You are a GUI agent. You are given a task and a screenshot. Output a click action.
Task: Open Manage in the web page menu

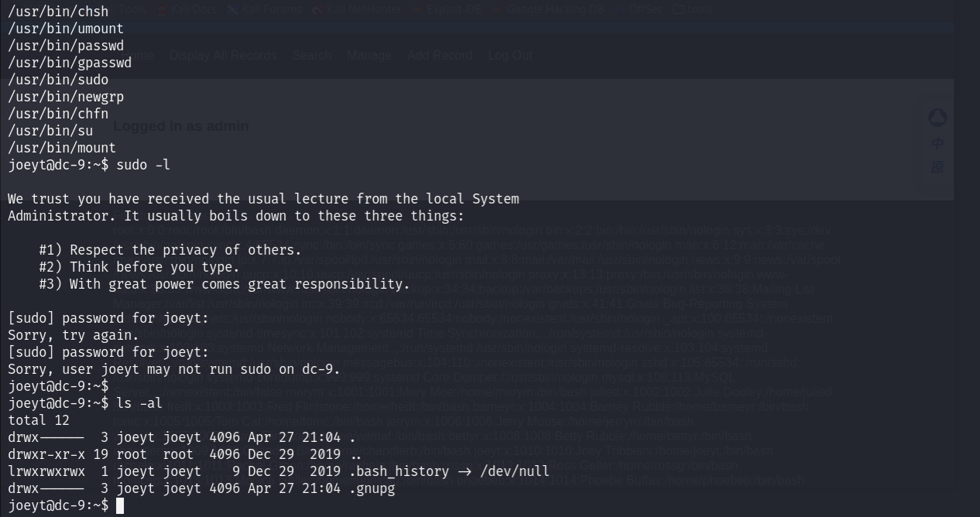(369, 56)
